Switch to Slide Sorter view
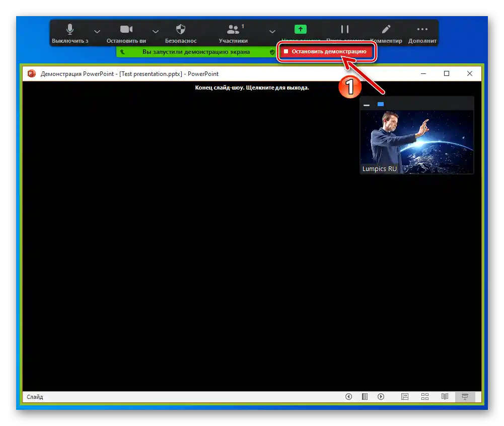The height and width of the screenshot is (426, 504). click(x=425, y=397)
